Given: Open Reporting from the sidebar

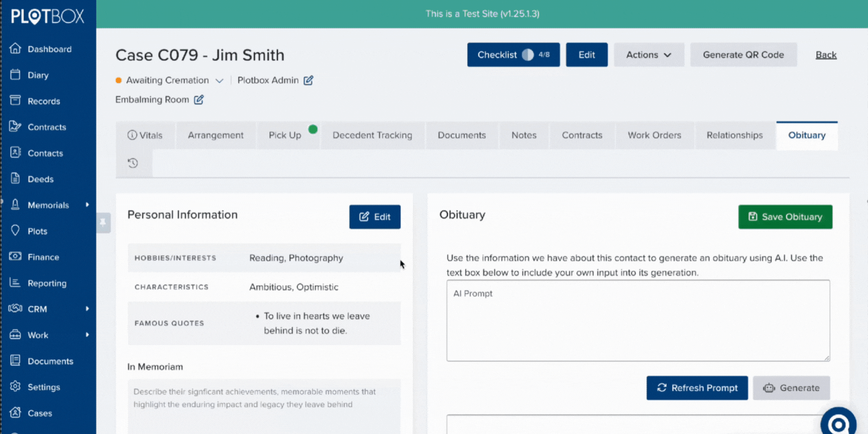Looking at the screenshot, I should point(47,283).
